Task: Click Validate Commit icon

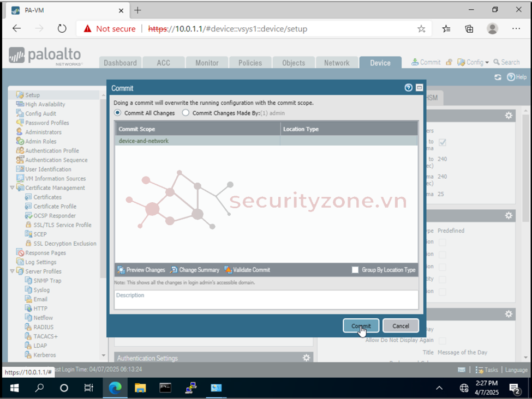Action: pyautogui.click(x=228, y=270)
